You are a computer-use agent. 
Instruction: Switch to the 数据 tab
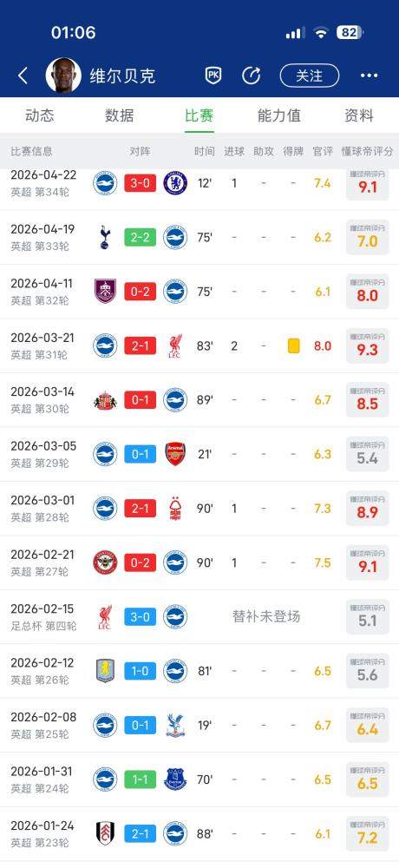click(x=120, y=115)
